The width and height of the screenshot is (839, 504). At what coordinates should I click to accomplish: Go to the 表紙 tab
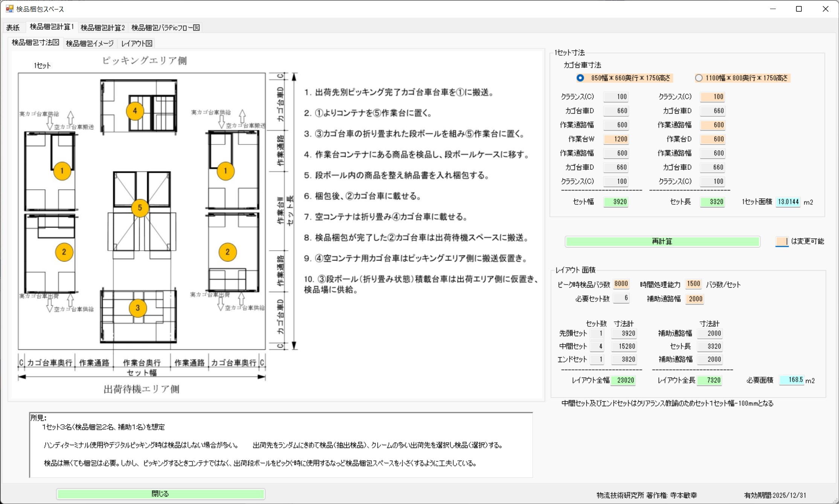13,27
